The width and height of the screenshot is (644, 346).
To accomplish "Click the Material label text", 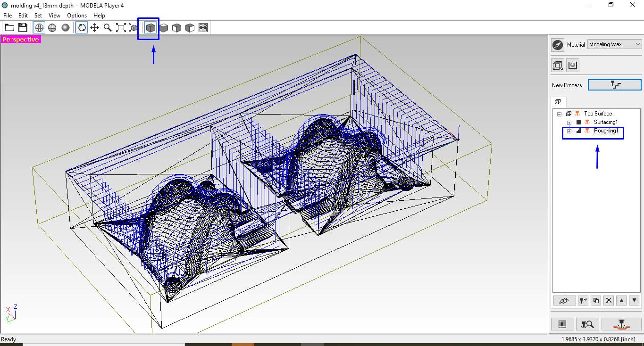I will (x=576, y=45).
